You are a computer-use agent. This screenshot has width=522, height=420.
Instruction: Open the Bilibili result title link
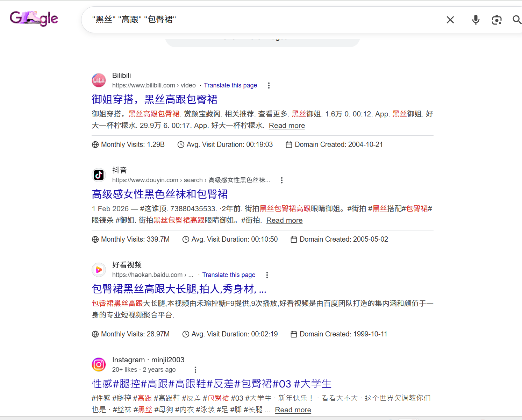154,100
